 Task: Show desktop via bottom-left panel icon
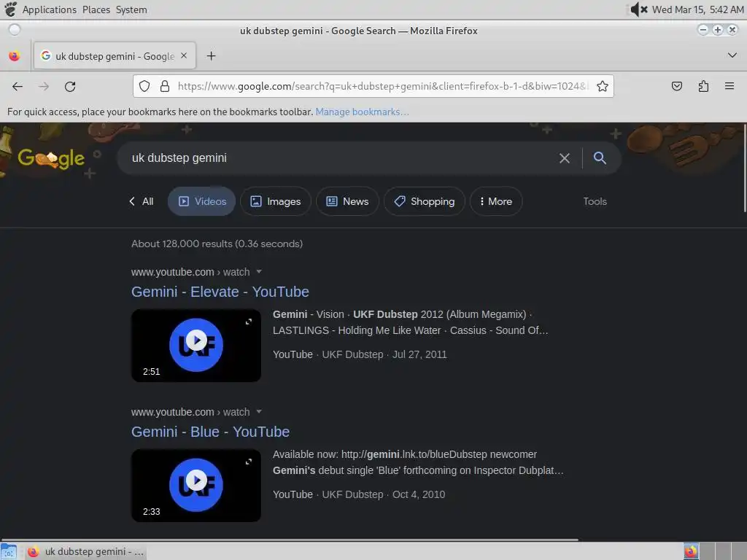pyautogui.click(x=9, y=551)
